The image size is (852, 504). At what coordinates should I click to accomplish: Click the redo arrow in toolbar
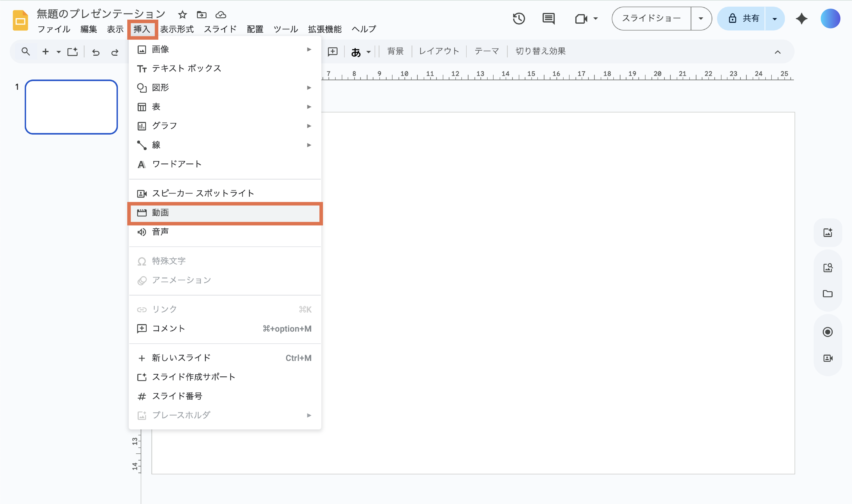click(x=115, y=52)
